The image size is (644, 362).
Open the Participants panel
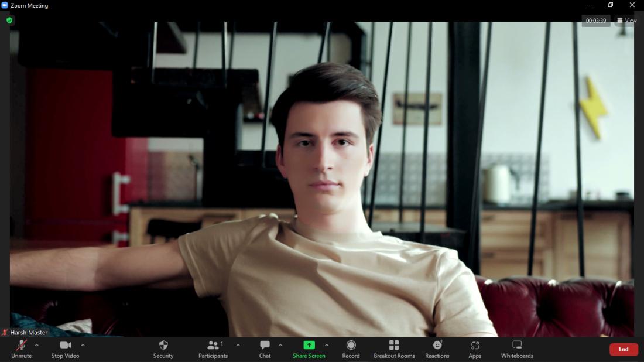(x=213, y=349)
